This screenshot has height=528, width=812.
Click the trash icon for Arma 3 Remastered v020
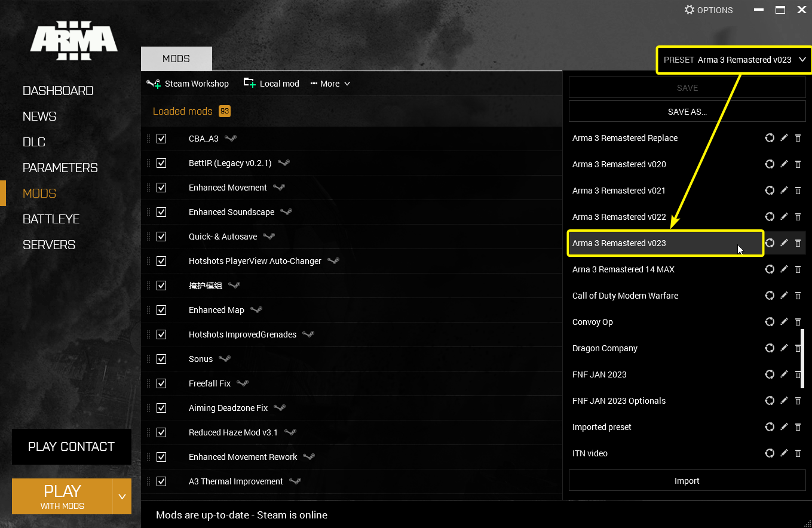pos(798,164)
